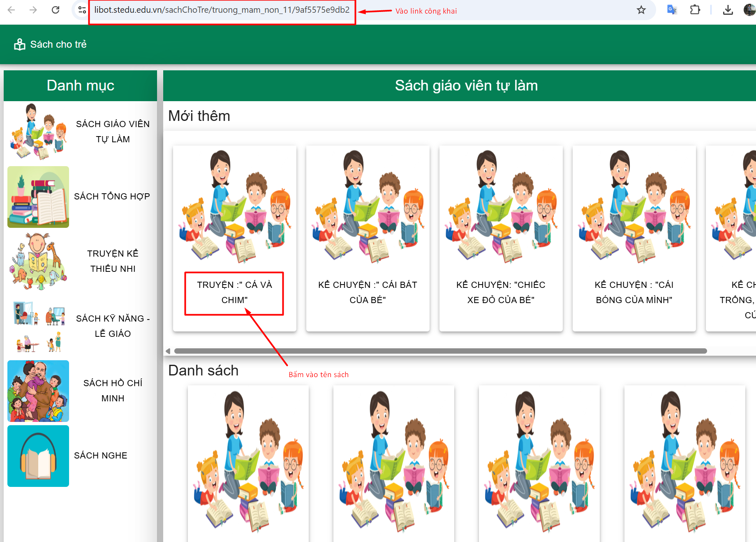Click the horizontal scrollbar under Mới thêm
The height and width of the screenshot is (542, 756).
(440, 351)
